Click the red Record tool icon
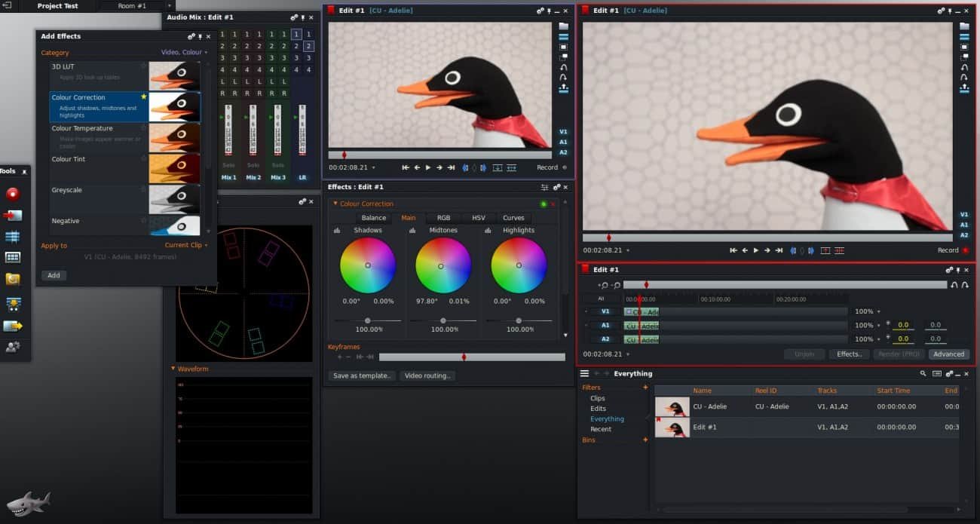The width and height of the screenshot is (980, 524). coord(13,193)
